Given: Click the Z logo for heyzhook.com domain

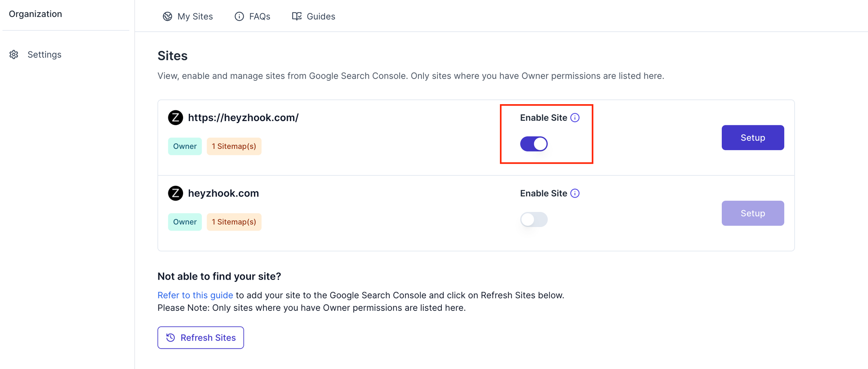Looking at the screenshot, I should pyautogui.click(x=175, y=193).
